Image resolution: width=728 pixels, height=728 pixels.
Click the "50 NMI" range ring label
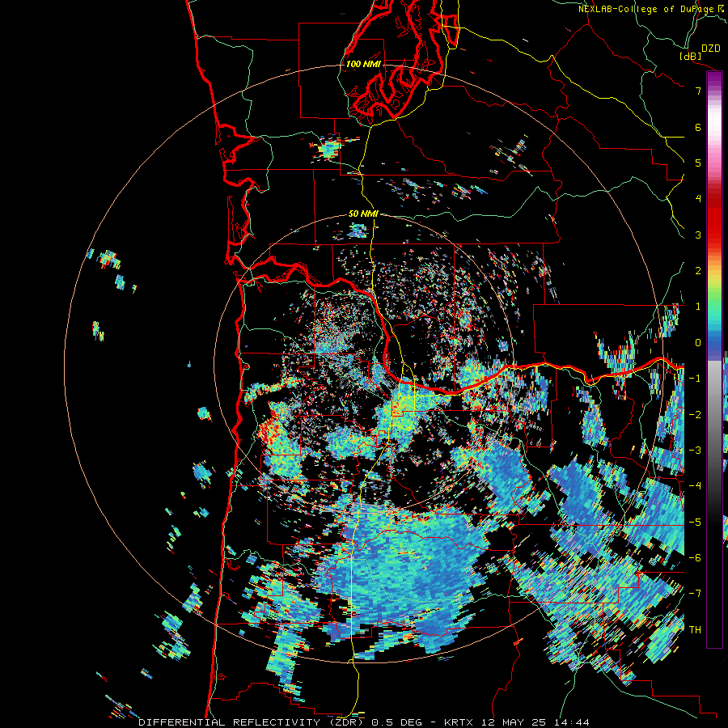[363, 214]
